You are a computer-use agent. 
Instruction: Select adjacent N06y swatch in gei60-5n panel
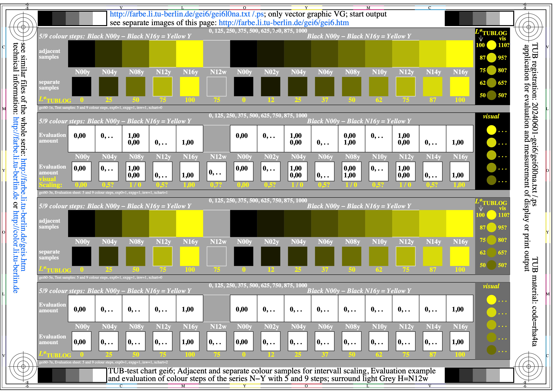325,223
